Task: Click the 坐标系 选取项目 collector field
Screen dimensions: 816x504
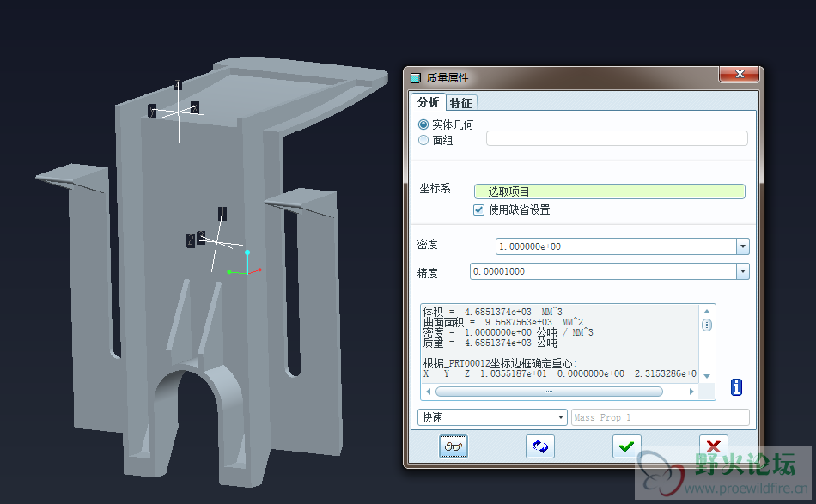Action: [609, 191]
